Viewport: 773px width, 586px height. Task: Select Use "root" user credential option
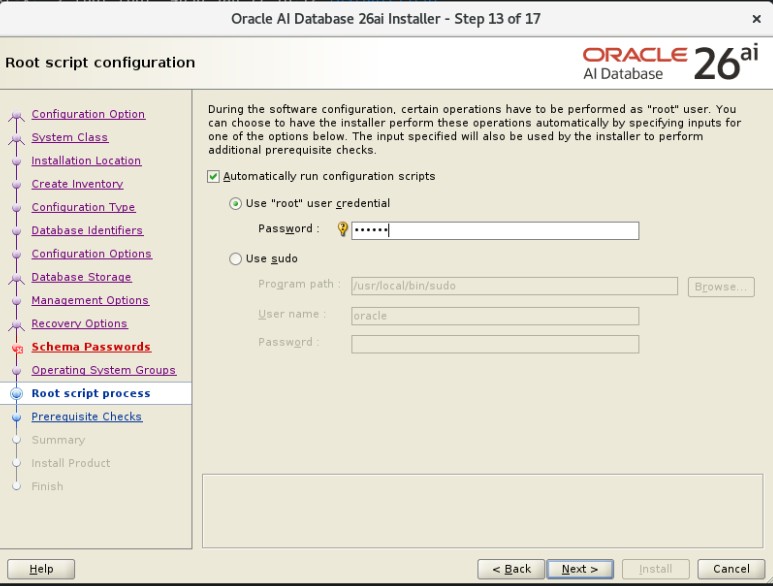(x=236, y=204)
